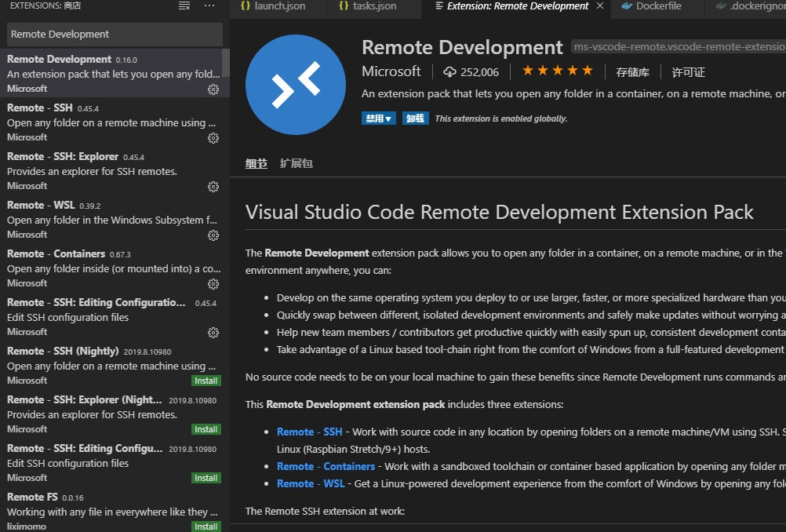Click the launch.json tab braces icon
The image size is (786, 532).
pos(245,6)
